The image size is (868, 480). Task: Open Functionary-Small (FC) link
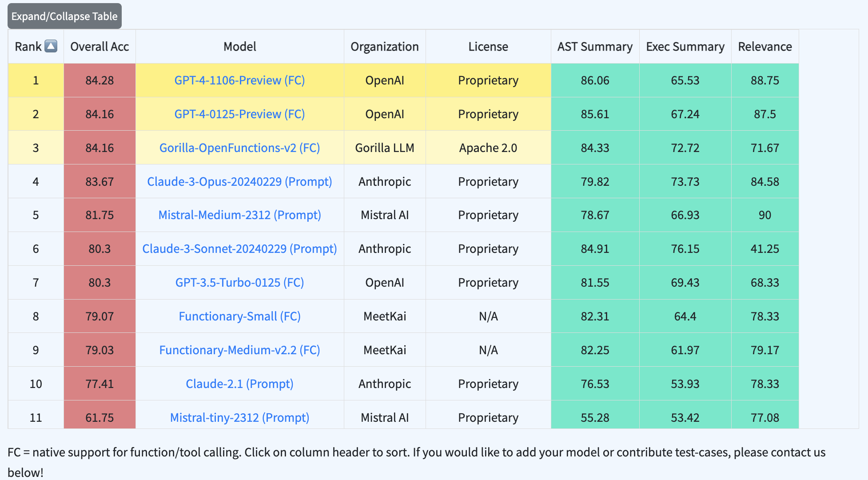click(x=239, y=316)
